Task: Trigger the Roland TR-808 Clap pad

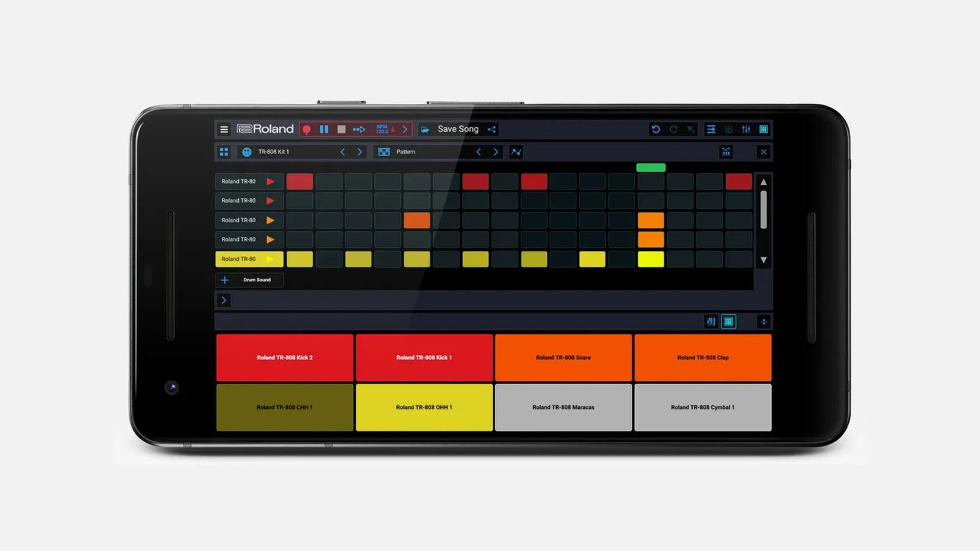Action: (x=703, y=358)
